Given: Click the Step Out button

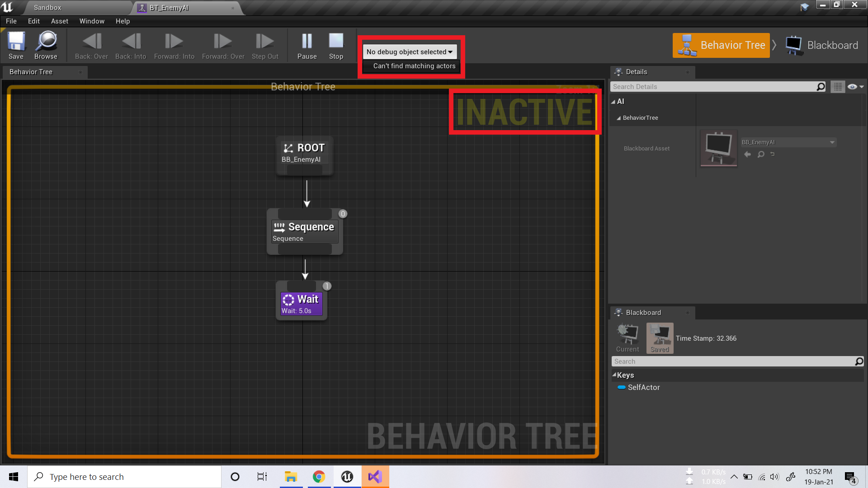Looking at the screenshot, I should point(265,45).
